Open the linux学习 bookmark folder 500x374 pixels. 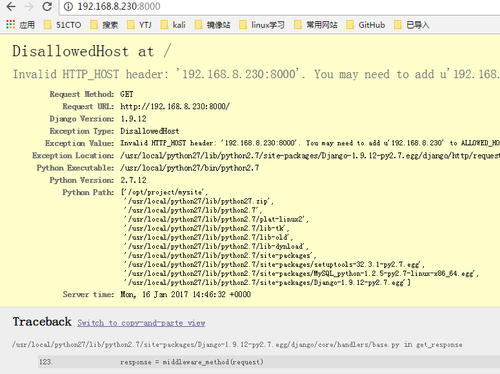coord(262,25)
